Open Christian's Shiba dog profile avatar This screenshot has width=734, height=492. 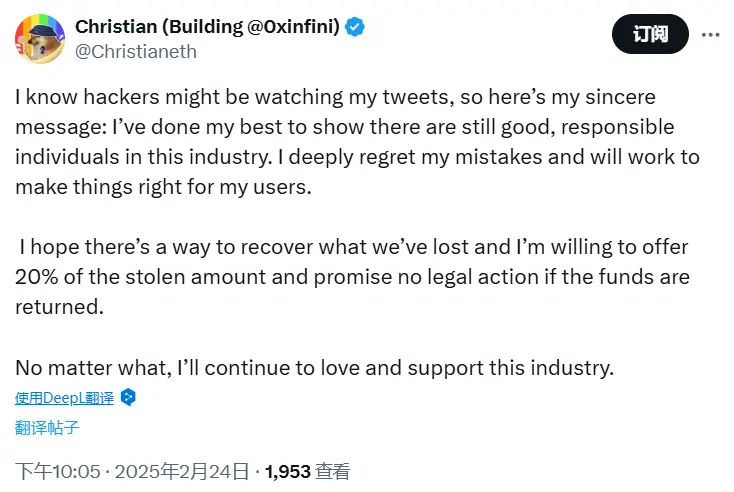(x=39, y=39)
